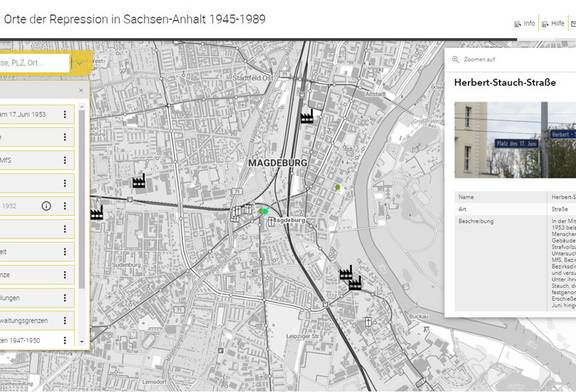Open three-dot menu of layer ending 'eit'
The height and width of the screenshot is (392, 576).
point(65,252)
